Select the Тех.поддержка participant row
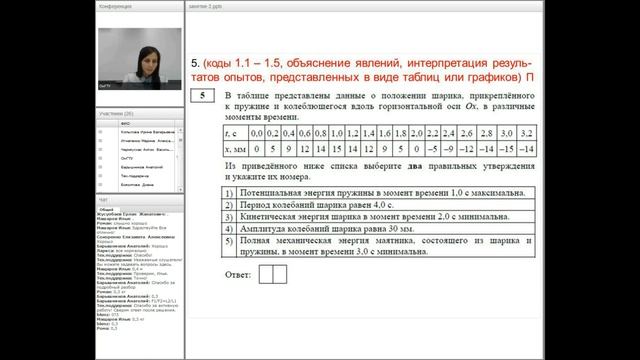Image resolution: width=640 pixels, height=360 pixels. (x=135, y=176)
